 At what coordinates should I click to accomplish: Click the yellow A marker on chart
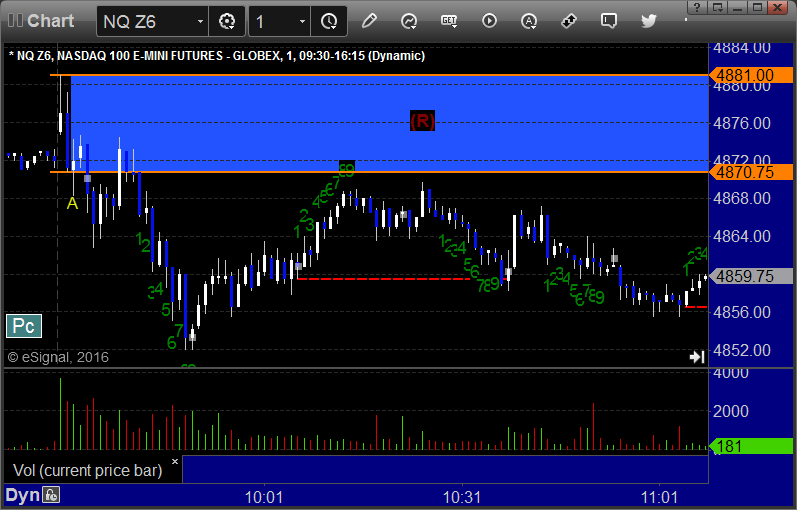coord(73,203)
